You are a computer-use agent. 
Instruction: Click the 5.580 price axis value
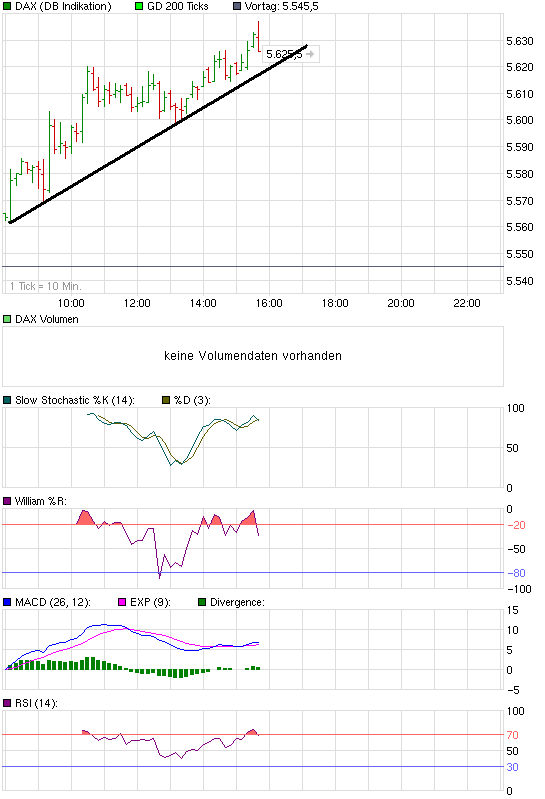(x=520, y=174)
